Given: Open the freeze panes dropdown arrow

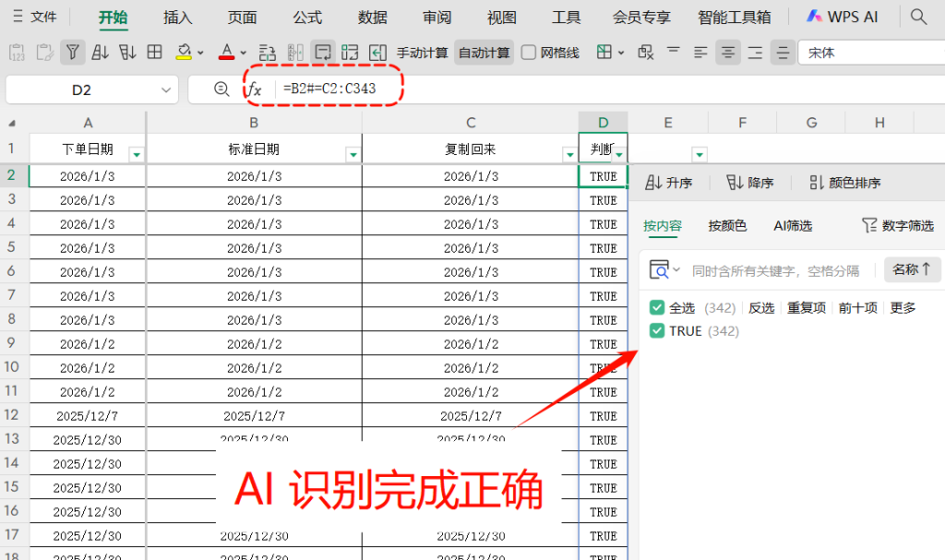Looking at the screenshot, I should pyautogui.click(x=621, y=53).
